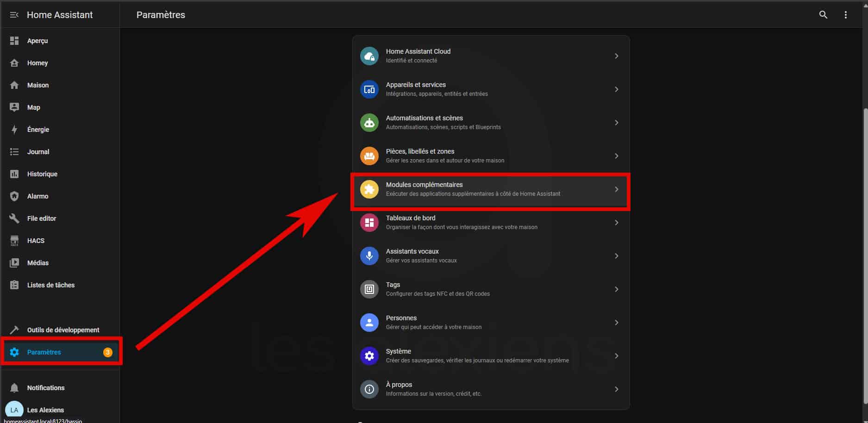This screenshot has width=868, height=423.
Task: Click the Tableaux de bord icon
Action: (369, 223)
